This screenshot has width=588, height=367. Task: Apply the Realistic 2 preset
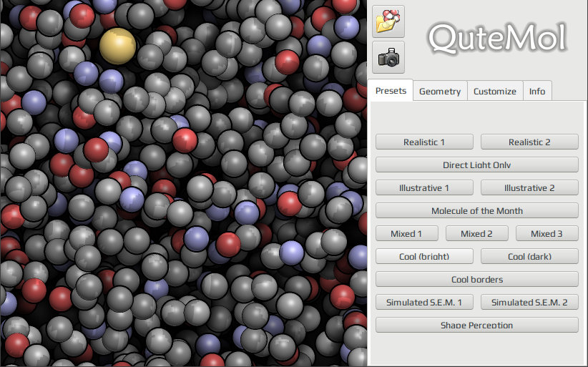pyautogui.click(x=529, y=142)
